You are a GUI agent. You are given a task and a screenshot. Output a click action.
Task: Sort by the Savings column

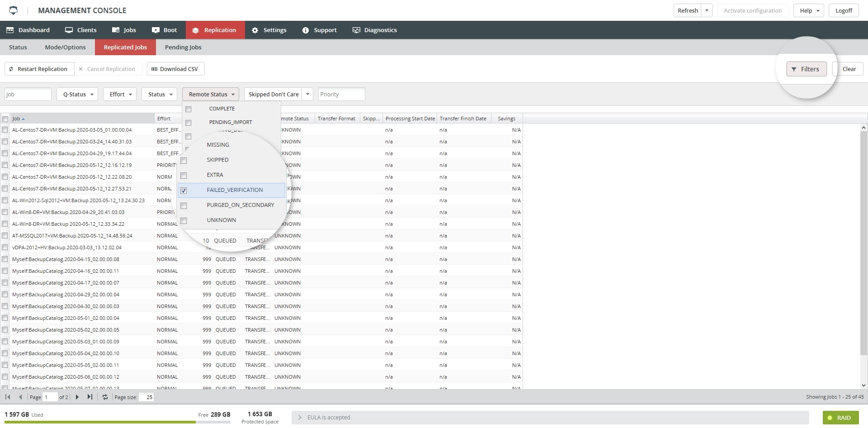click(x=506, y=119)
